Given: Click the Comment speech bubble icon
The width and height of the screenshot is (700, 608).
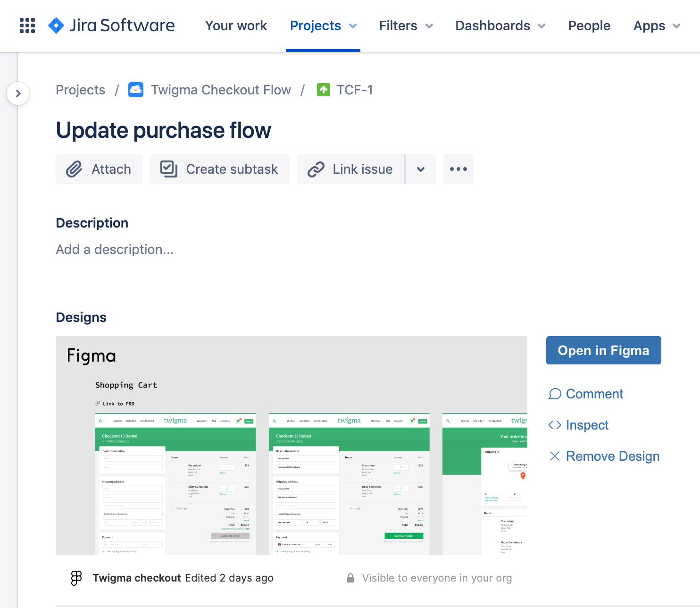Looking at the screenshot, I should [x=555, y=394].
